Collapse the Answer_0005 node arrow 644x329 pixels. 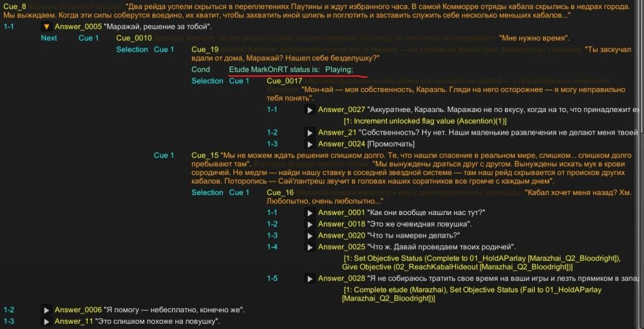point(46,27)
